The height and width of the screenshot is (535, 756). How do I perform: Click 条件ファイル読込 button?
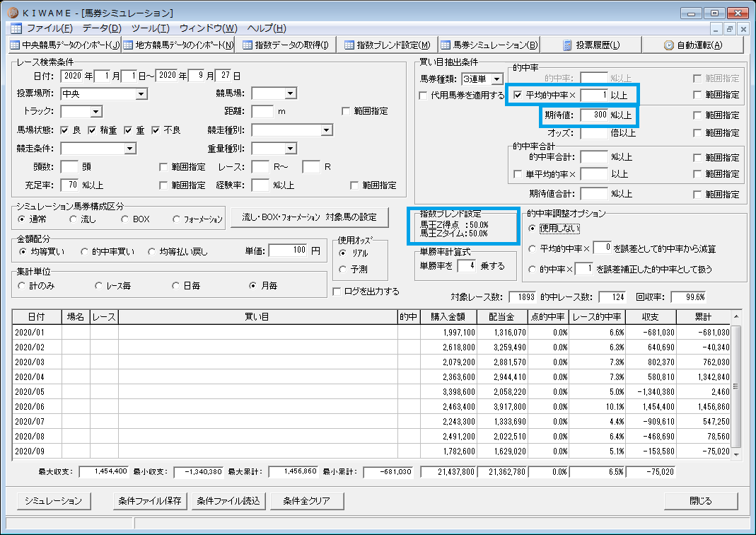tap(228, 501)
